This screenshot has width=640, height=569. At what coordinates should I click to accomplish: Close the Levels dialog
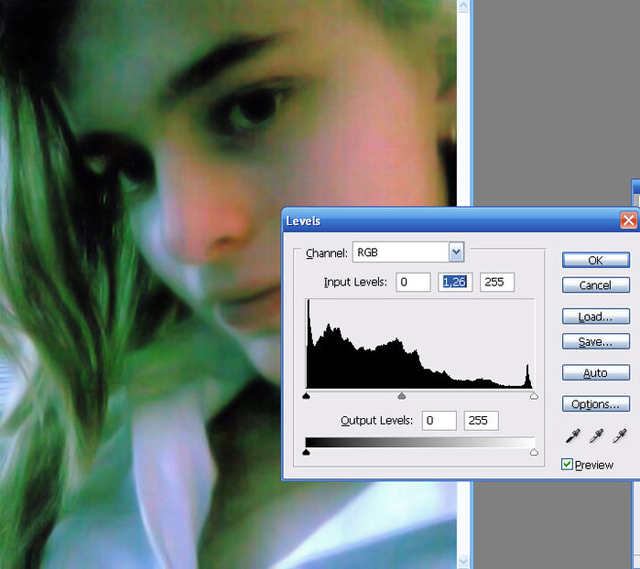tap(629, 220)
